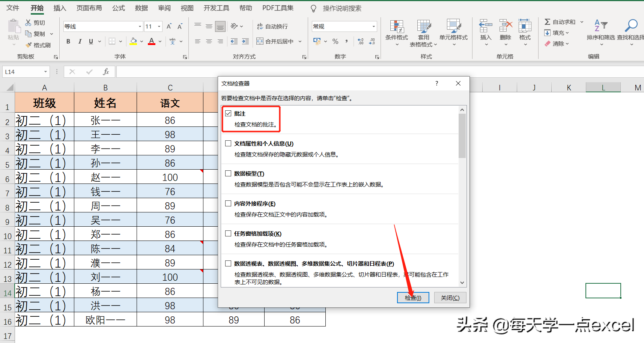Screen dimensions: 644x343
Task: Expand the fill color dropdown arrow
Action: [141, 41]
